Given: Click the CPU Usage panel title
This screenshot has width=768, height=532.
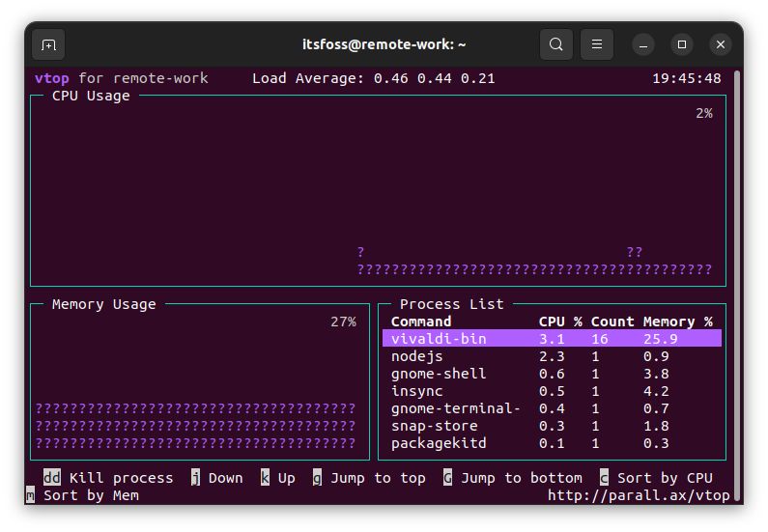Looking at the screenshot, I should [91, 96].
